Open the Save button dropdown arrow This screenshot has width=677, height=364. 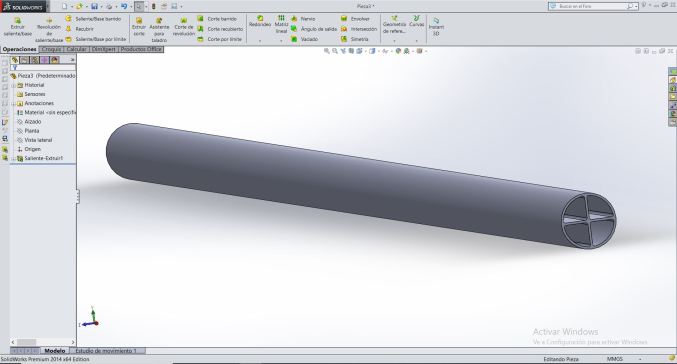coord(101,7)
